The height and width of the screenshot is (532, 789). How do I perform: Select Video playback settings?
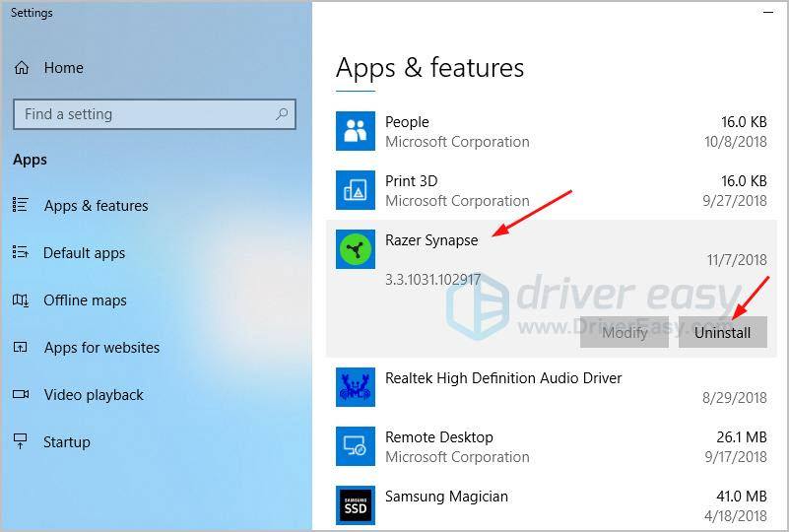click(94, 395)
